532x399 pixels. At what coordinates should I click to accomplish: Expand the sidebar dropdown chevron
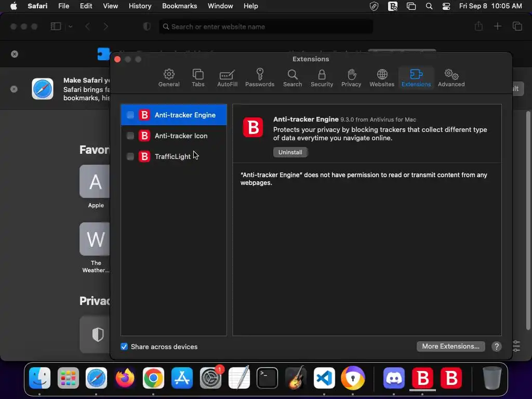pos(70,26)
